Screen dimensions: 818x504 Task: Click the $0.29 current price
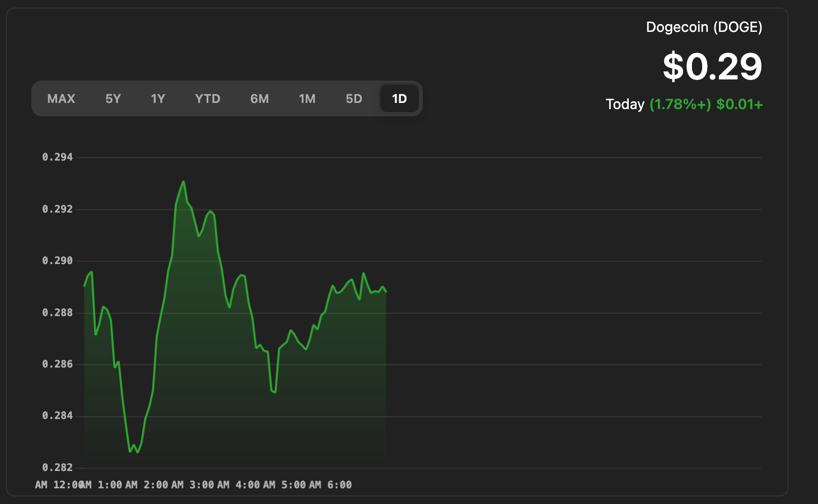pos(712,67)
